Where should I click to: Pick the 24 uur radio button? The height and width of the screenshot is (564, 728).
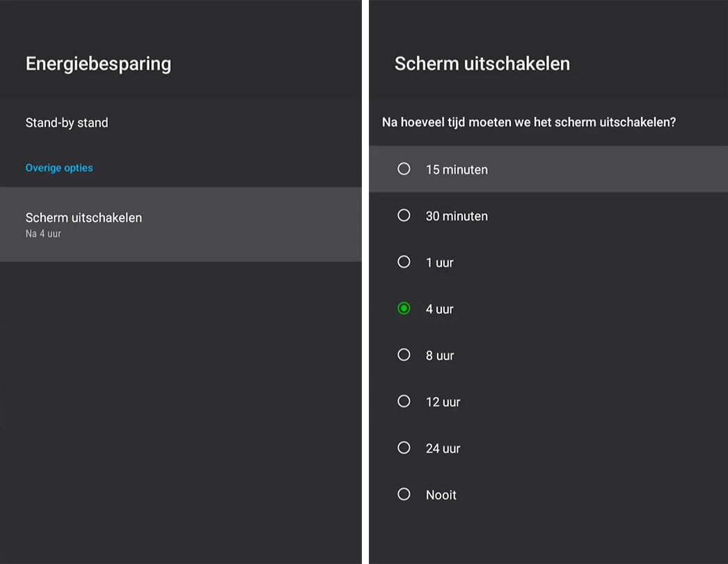[x=404, y=448]
